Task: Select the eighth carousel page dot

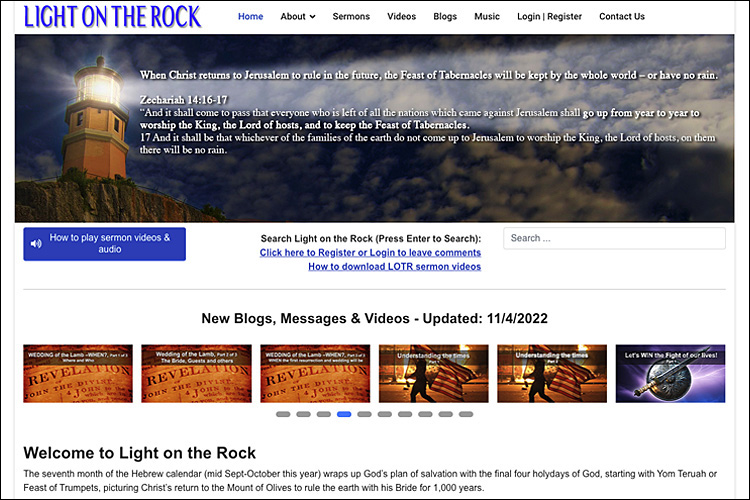Action: click(425, 414)
